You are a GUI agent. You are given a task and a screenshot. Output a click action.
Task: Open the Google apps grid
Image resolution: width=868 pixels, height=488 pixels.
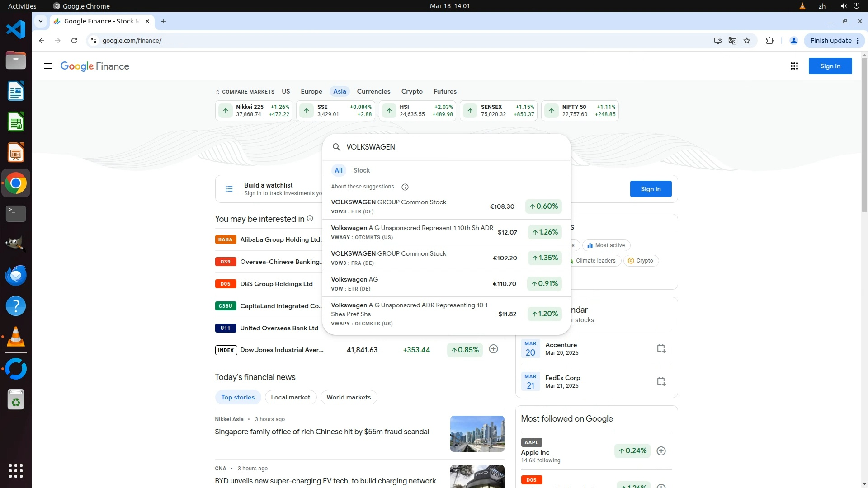[794, 66]
